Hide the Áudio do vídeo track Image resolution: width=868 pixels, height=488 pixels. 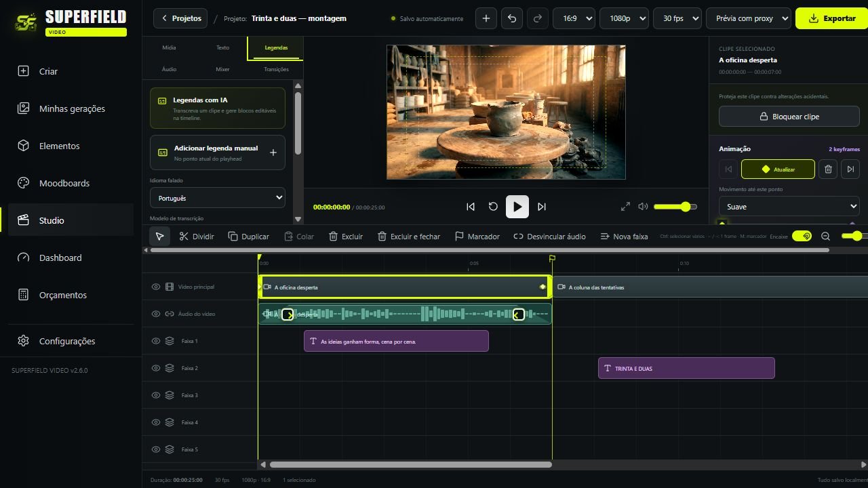coord(156,314)
